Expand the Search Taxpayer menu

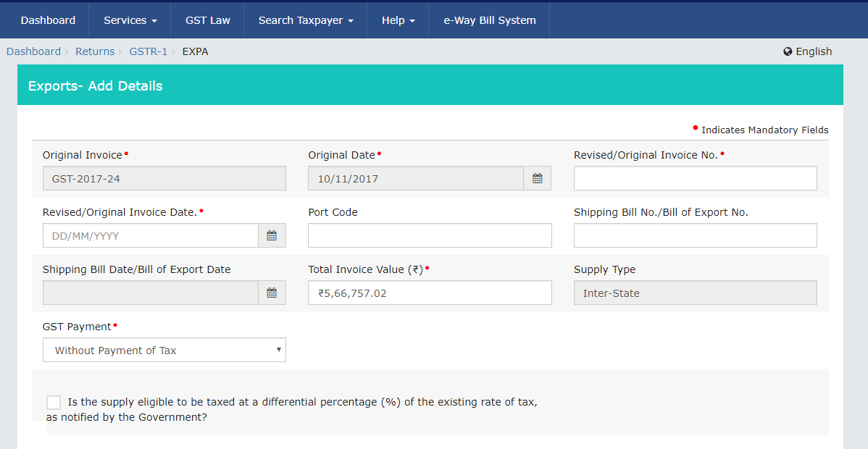point(305,20)
